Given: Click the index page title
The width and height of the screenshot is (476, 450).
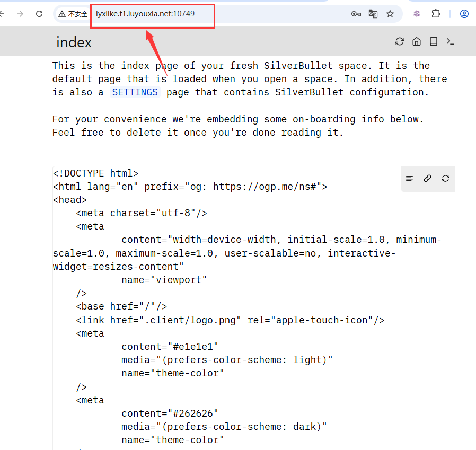Looking at the screenshot, I should point(74,42).
